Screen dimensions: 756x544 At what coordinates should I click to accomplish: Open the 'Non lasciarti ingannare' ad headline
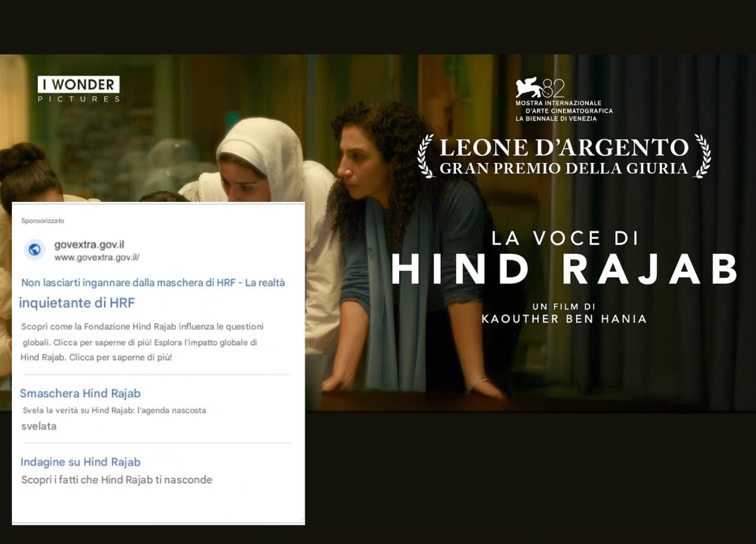(x=153, y=283)
